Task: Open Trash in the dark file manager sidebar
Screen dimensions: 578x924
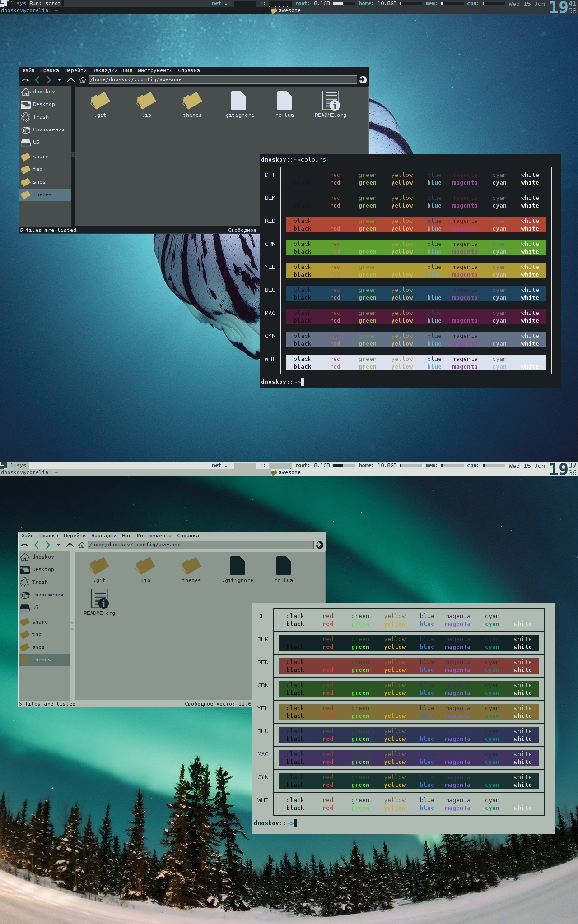Action: pos(41,117)
